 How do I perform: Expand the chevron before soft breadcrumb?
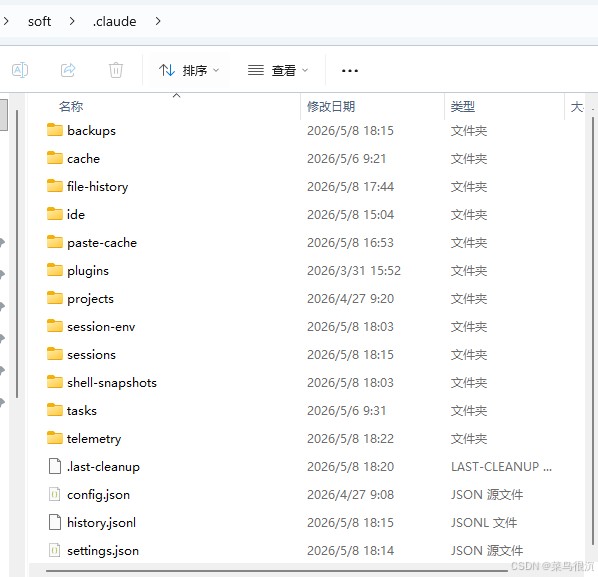(6, 21)
